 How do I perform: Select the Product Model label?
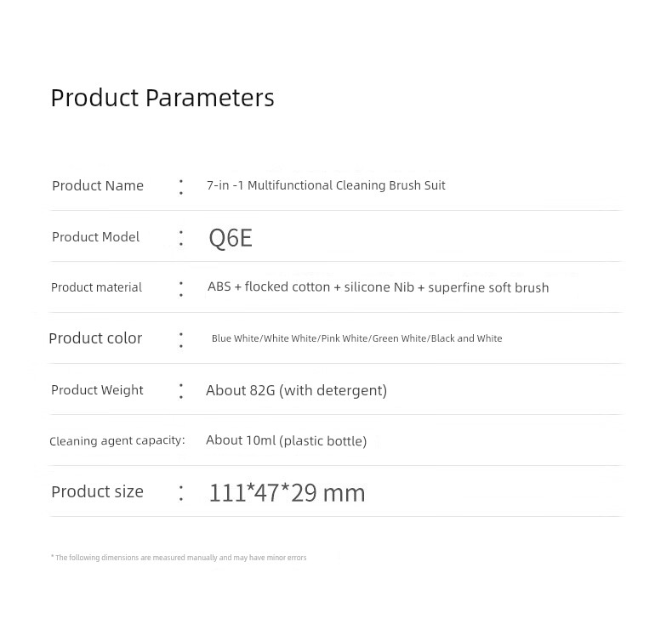[x=95, y=237]
